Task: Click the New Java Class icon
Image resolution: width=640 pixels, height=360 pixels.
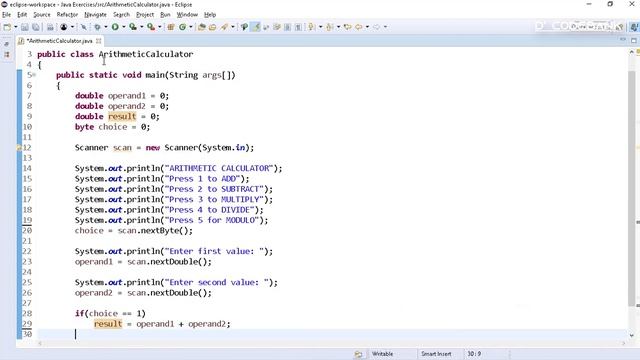Action: 182,27
